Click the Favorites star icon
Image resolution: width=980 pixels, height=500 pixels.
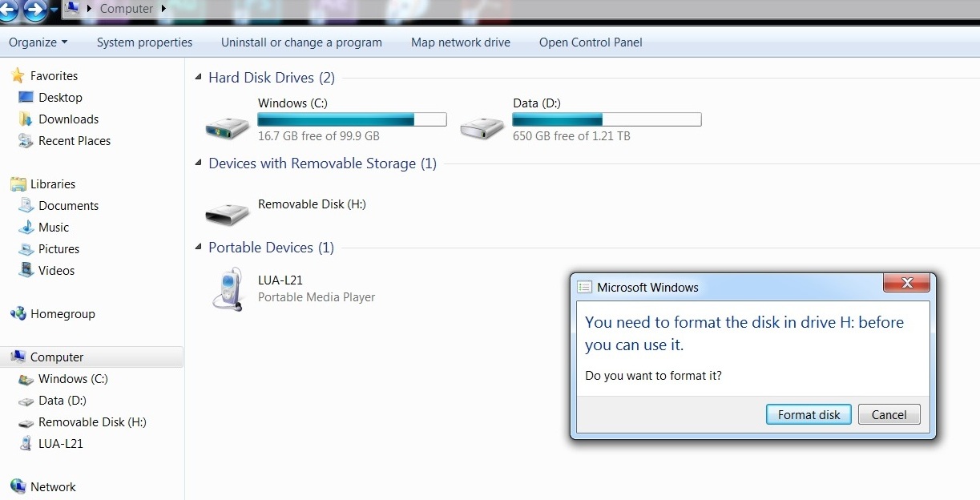[x=18, y=76]
